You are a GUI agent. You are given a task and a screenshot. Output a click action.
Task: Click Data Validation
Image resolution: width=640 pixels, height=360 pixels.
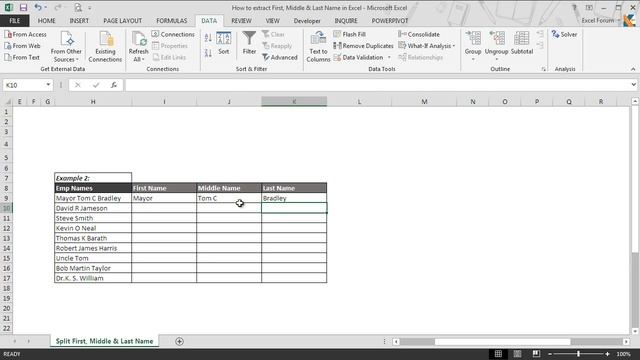coord(358,58)
